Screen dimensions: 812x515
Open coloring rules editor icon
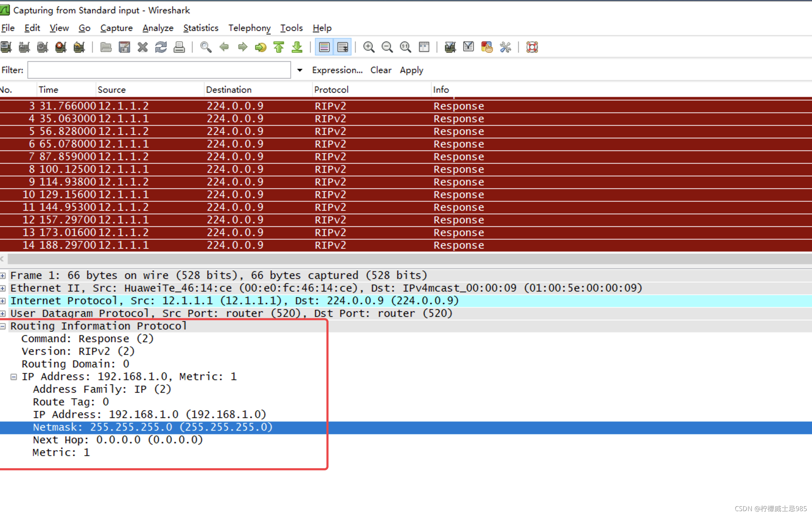pyautogui.click(x=487, y=47)
